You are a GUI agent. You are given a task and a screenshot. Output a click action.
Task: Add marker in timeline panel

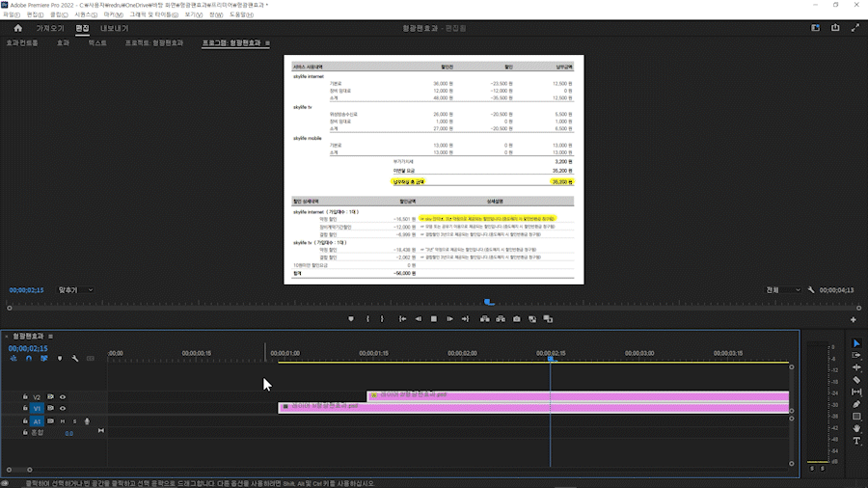[60, 359]
